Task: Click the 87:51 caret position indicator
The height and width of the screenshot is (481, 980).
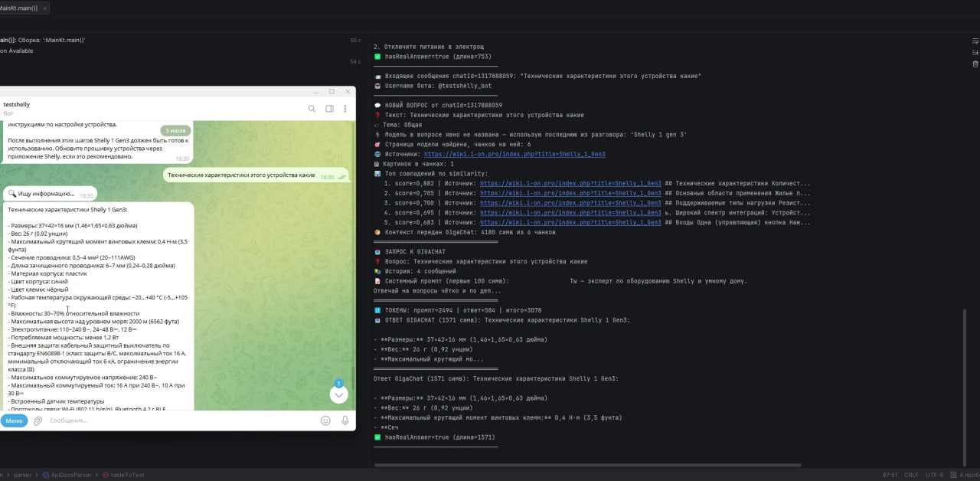Action: pyautogui.click(x=890, y=475)
